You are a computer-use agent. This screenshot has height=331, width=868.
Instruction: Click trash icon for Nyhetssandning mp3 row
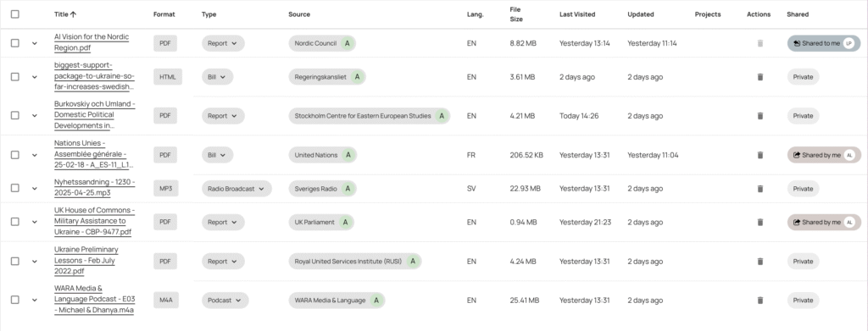(760, 189)
